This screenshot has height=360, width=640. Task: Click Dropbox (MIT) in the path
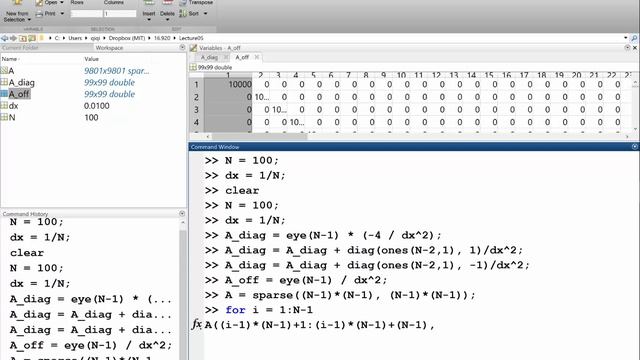click(x=127, y=38)
